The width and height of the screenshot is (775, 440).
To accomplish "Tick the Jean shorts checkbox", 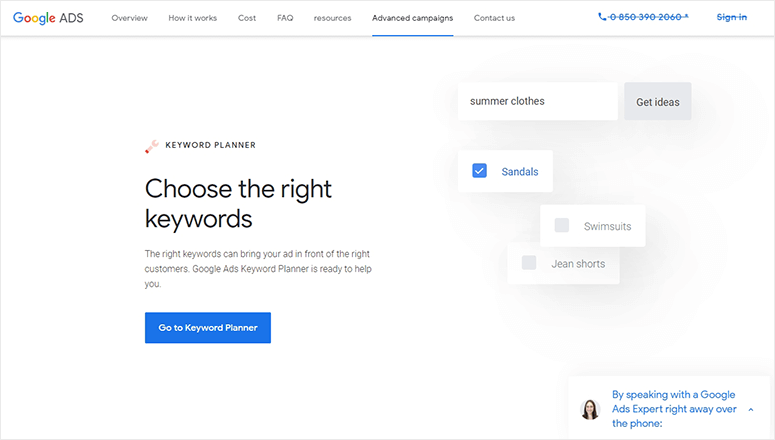I will coord(529,263).
